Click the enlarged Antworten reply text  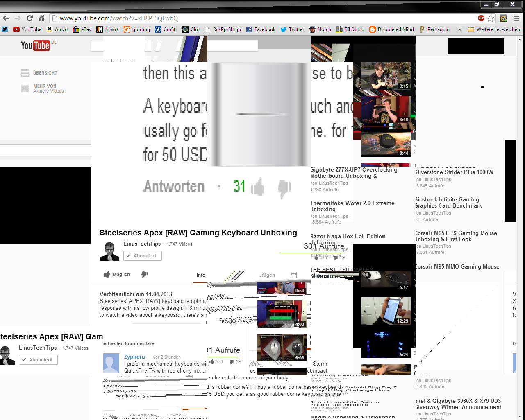pyautogui.click(x=174, y=186)
